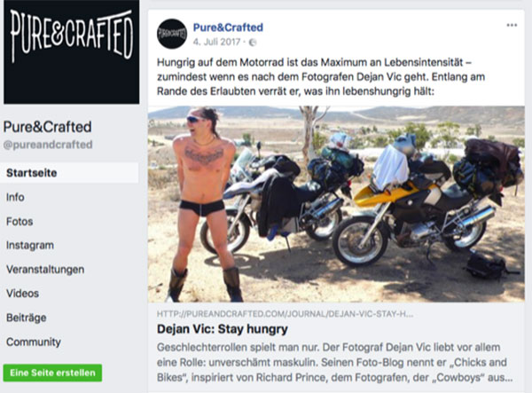Click the Eine Seite erstellen button
The height and width of the screenshot is (393, 532).
click(x=52, y=373)
